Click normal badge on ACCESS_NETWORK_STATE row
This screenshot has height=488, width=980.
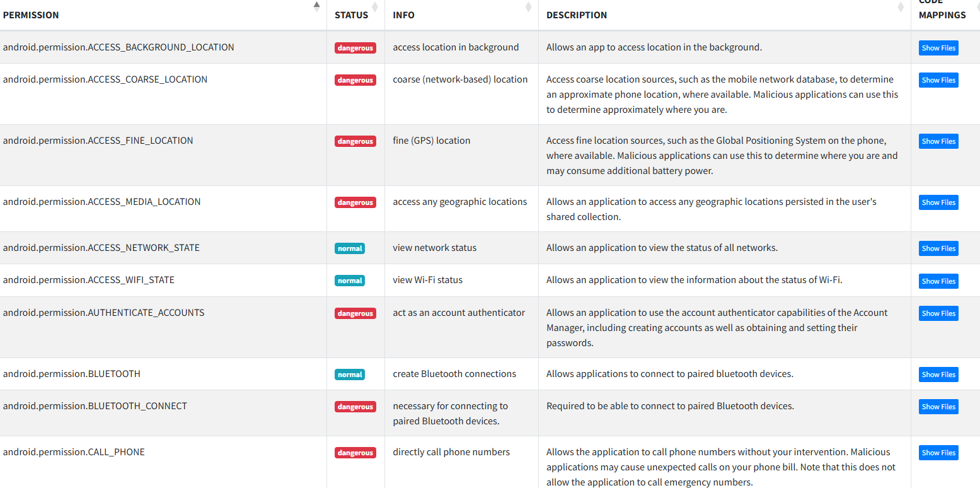tap(350, 248)
